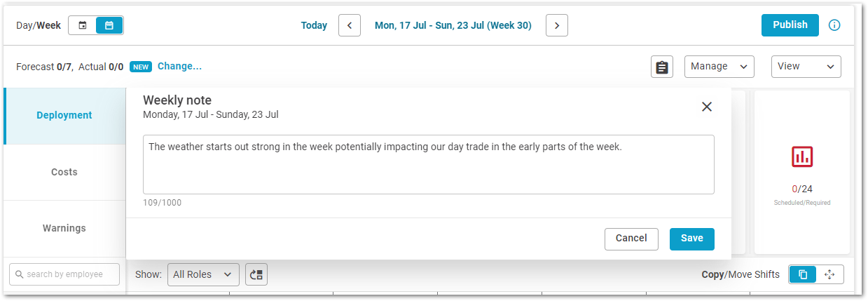Open the info icon beside Publish
Image resolution: width=868 pixels, height=301 pixels.
pyautogui.click(x=834, y=25)
